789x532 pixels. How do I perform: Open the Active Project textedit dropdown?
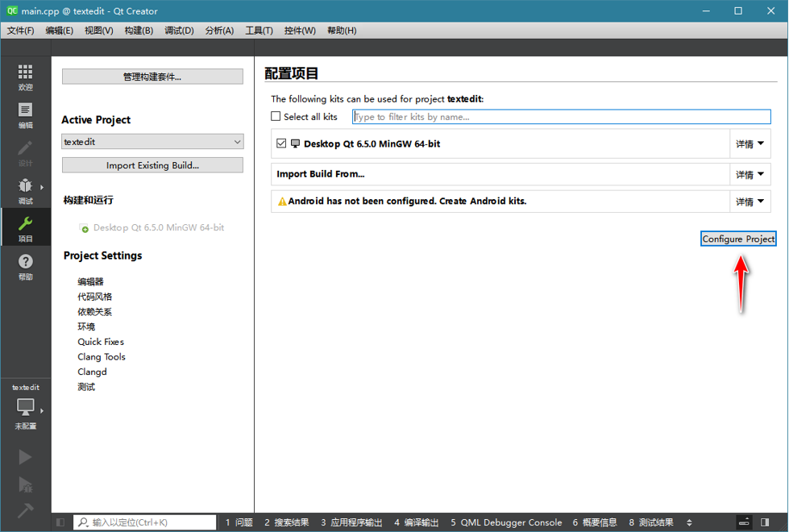(x=152, y=142)
